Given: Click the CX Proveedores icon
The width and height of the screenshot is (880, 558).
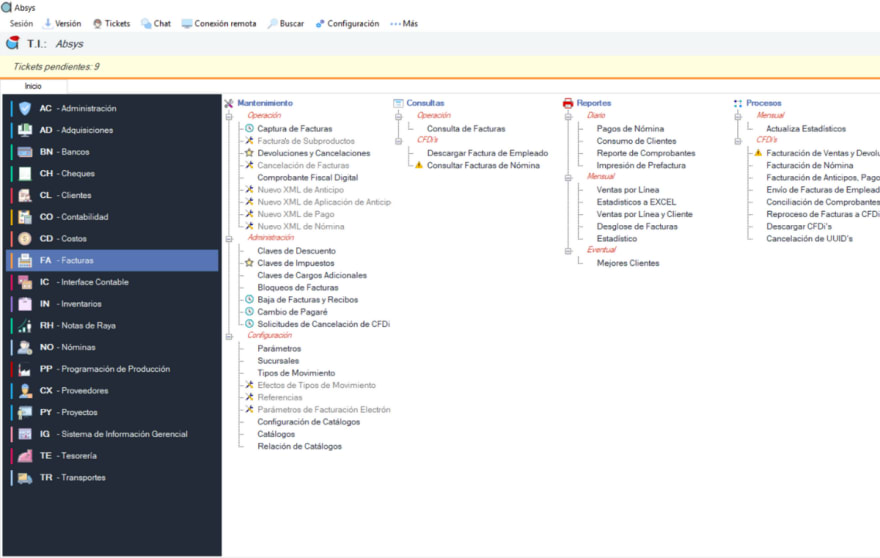Looking at the screenshot, I should (25, 391).
